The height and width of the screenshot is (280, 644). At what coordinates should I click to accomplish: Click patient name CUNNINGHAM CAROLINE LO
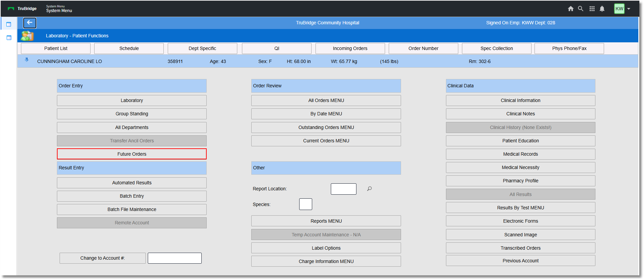point(70,61)
